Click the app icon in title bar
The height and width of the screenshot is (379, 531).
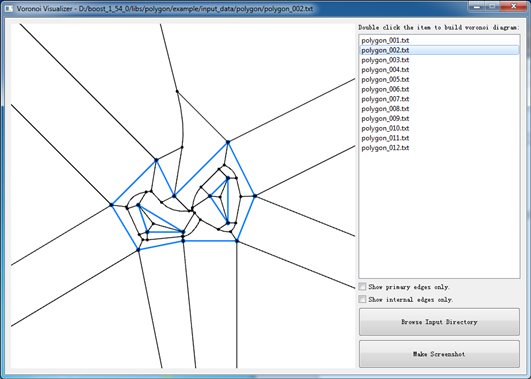[9, 9]
